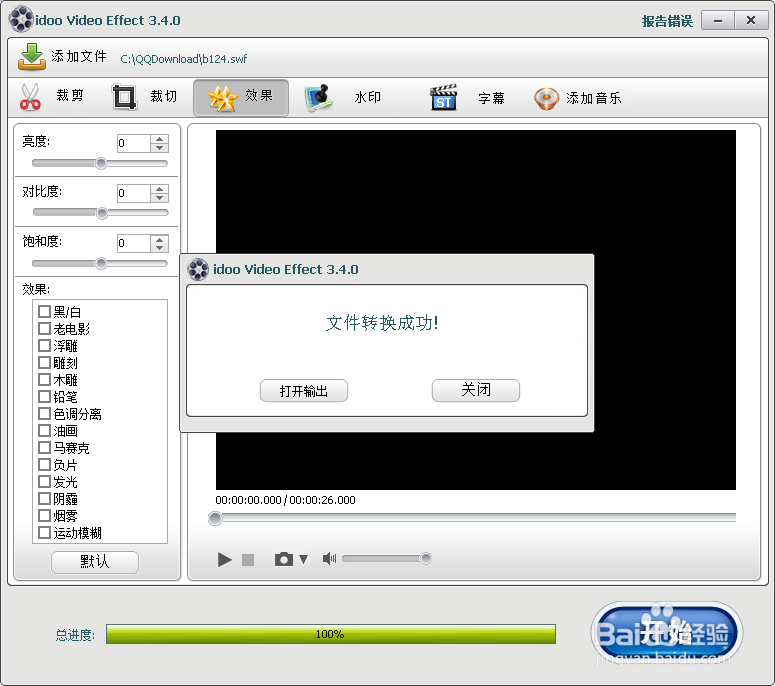Stop the video playback
The height and width of the screenshot is (686, 775).
[x=248, y=559]
